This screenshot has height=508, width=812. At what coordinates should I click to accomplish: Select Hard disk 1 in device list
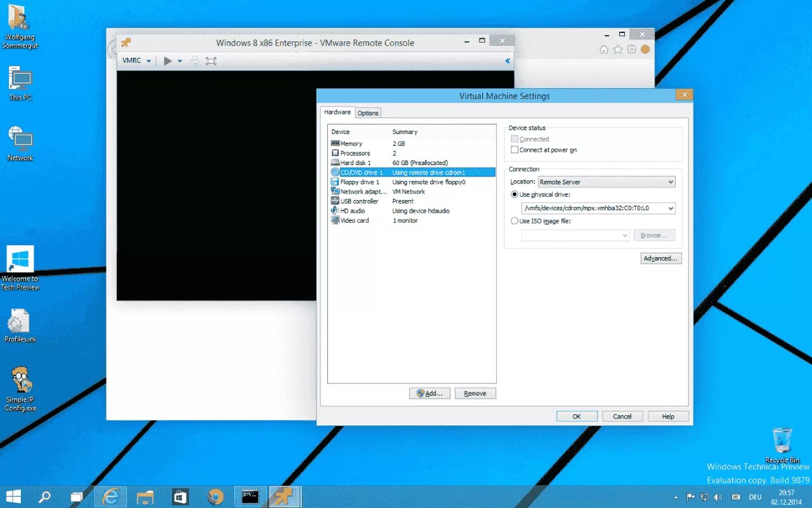tap(412, 163)
